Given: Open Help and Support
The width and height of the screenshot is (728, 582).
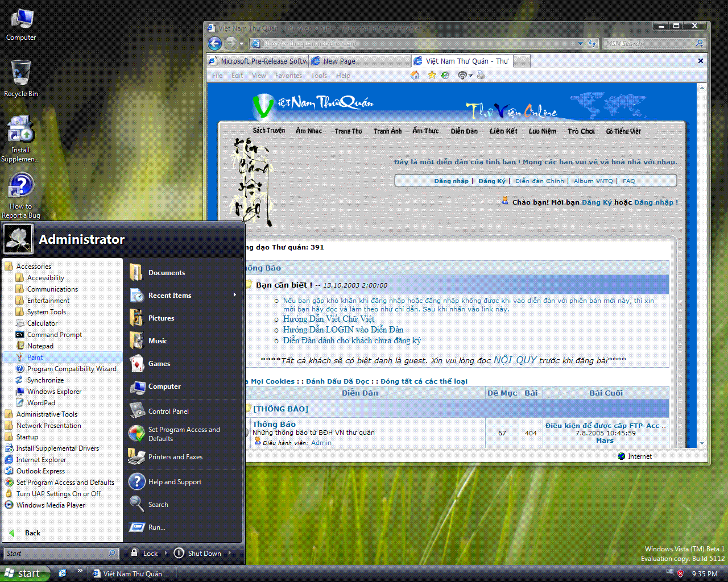Looking at the screenshot, I should [x=175, y=482].
